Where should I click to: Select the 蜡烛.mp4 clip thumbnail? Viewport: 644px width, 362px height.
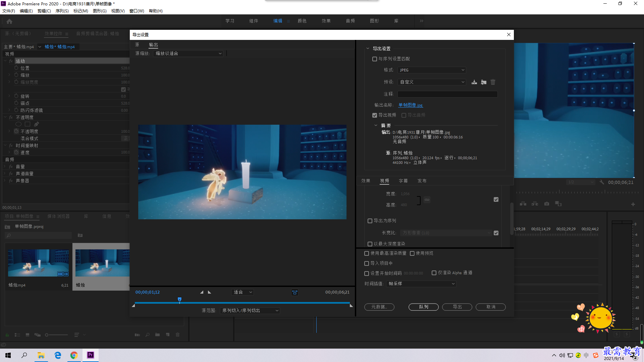pos(38,263)
